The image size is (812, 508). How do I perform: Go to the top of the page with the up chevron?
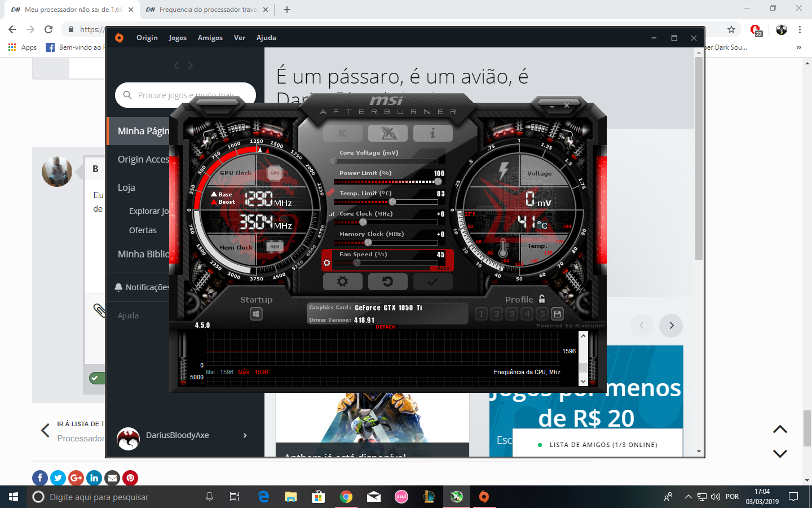click(780, 430)
